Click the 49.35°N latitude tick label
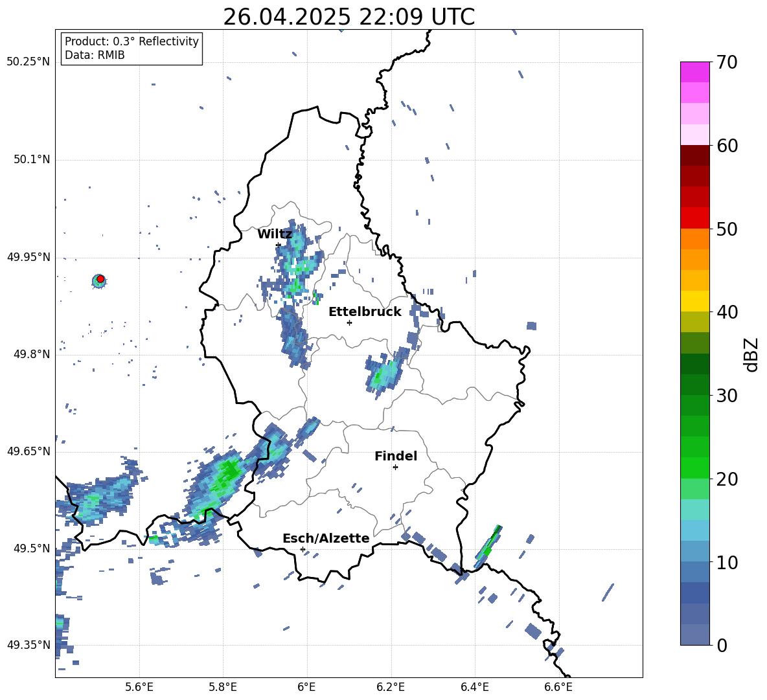Viewport: 767px width, 700px height. pyautogui.click(x=28, y=645)
